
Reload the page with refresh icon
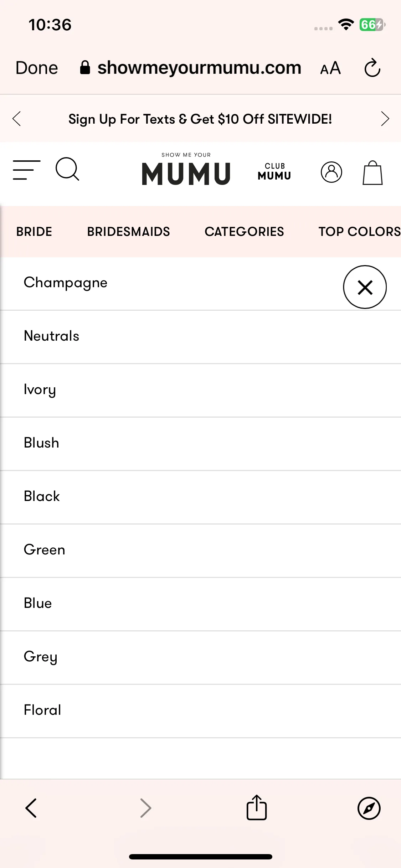pyautogui.click(x=372, y=68)
